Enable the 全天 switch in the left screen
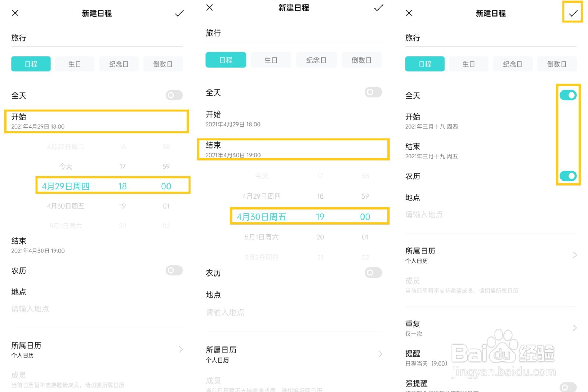 (174, 96)
